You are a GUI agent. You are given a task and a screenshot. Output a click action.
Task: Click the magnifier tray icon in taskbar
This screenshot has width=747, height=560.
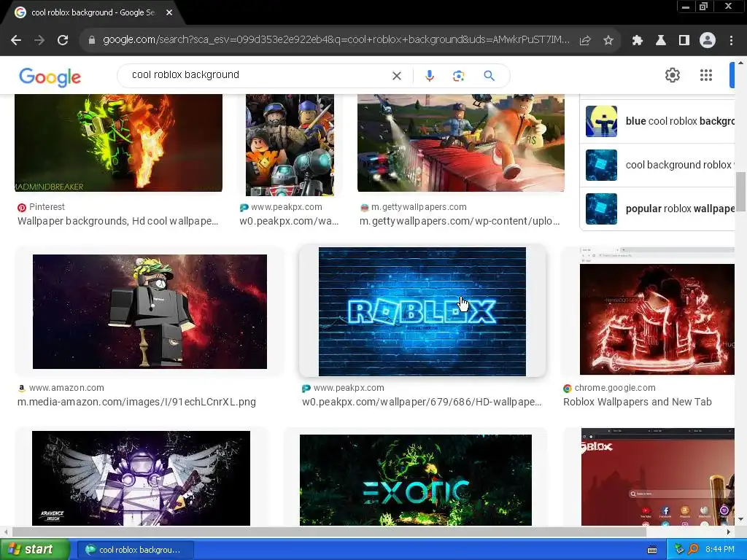[x=693, y=550]
